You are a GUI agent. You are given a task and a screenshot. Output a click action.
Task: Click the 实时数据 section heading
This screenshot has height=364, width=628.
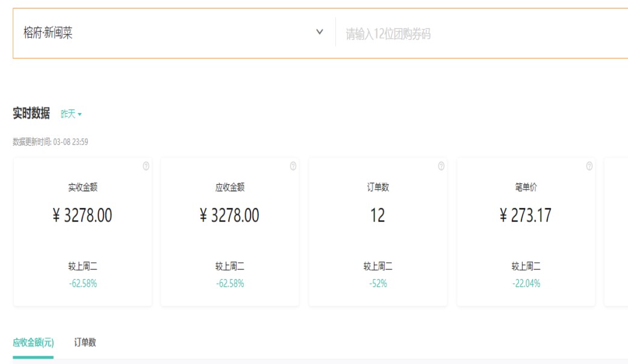(x=31, y=113)
